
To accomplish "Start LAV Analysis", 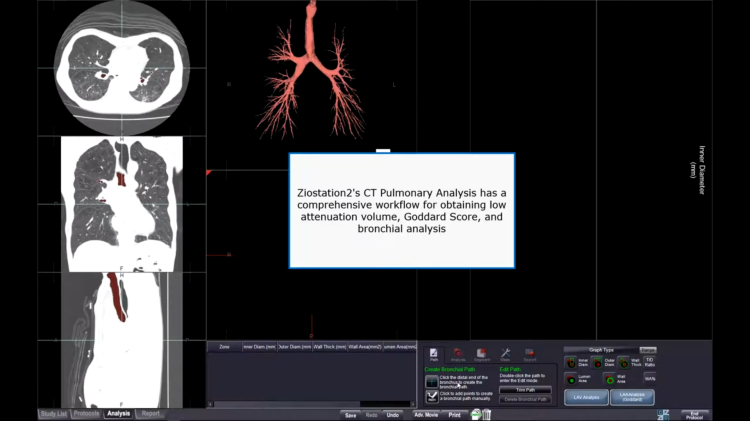I will [x=586, y=397].
